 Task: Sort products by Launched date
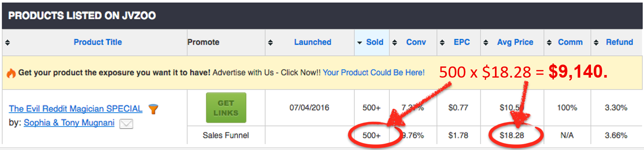[x=313, y=42]
